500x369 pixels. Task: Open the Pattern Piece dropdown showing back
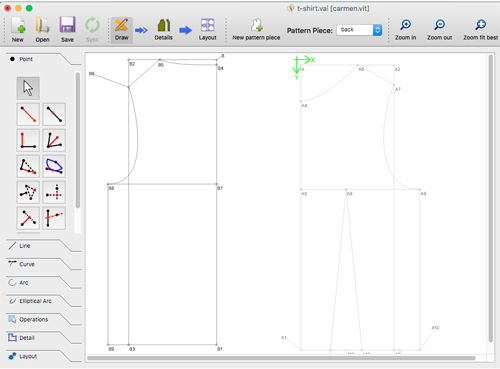coord(359,30)
